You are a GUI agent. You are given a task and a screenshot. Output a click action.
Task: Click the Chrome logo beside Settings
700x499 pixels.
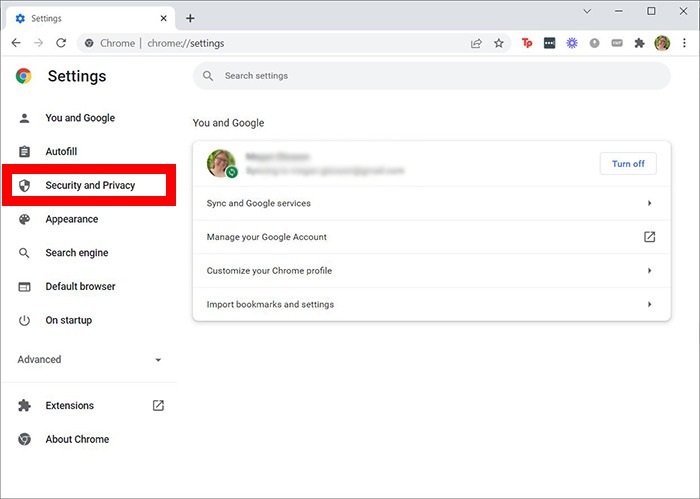tap(24, 76)
